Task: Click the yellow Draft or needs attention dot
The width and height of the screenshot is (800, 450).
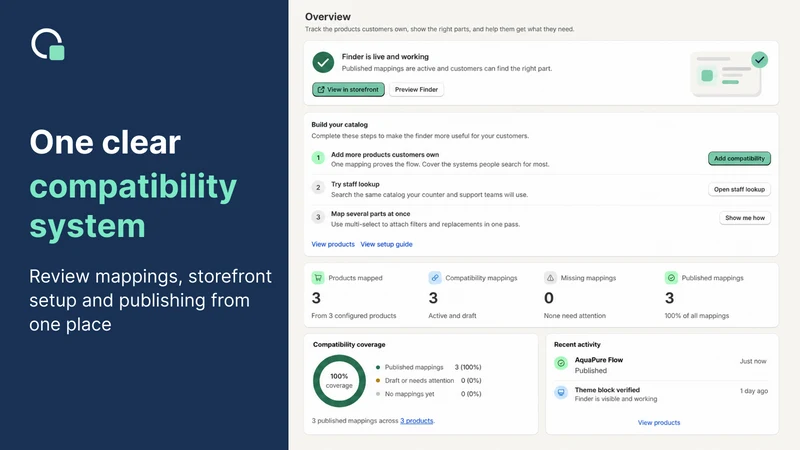Action: click(x=378, y=381)
